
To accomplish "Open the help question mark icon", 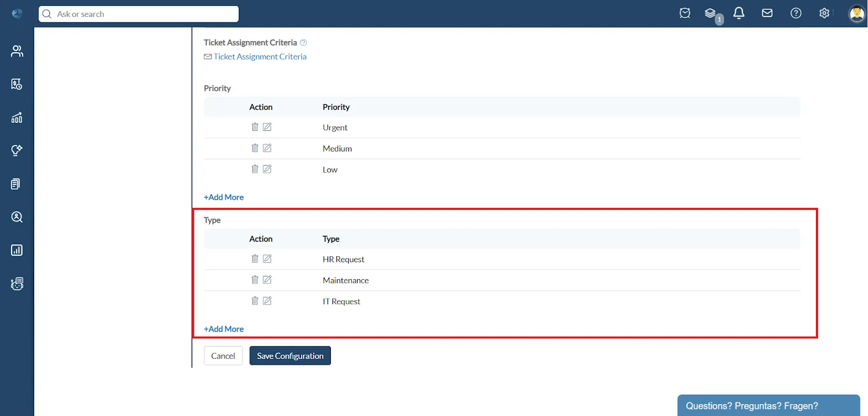I will [x=796, y=13].
